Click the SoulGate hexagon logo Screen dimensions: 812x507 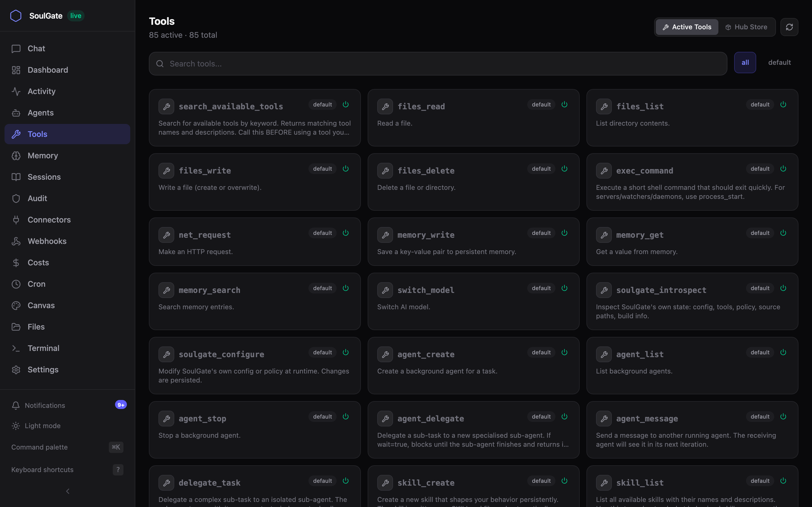click(x=16, y=16)
